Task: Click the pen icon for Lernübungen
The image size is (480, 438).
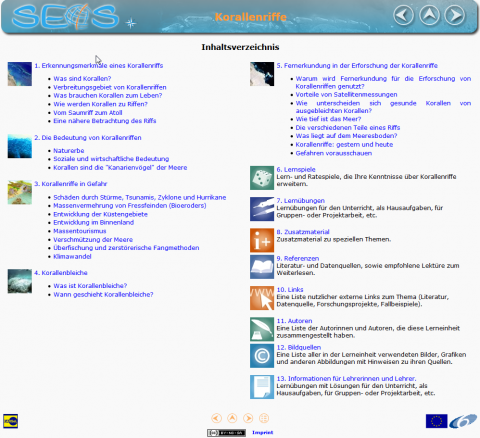Action: (262, 209)
